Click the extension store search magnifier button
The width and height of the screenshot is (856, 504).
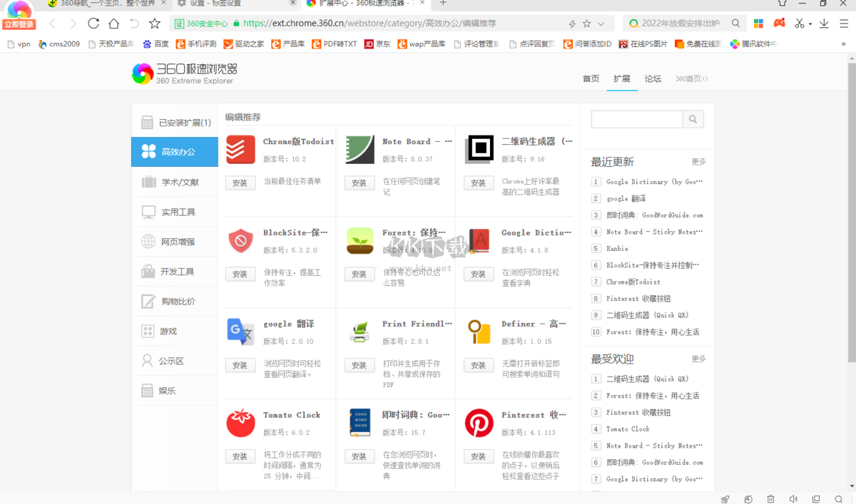693,119
